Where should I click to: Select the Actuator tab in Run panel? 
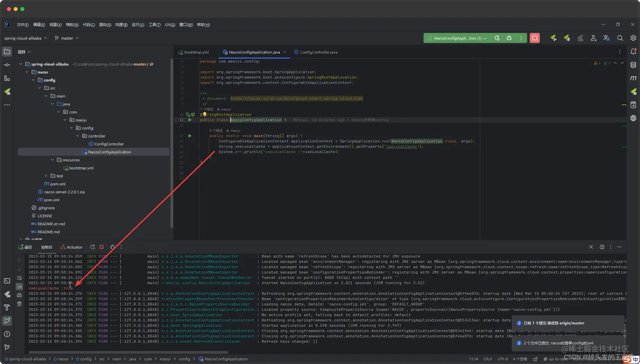tap(72, 247)
